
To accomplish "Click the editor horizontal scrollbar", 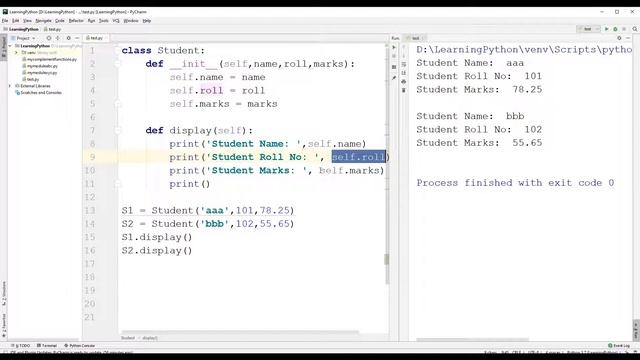I will [240, 332].
